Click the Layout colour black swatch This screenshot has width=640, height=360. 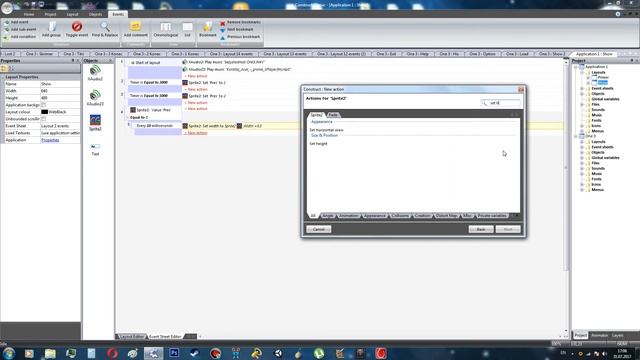coord(44,112)
